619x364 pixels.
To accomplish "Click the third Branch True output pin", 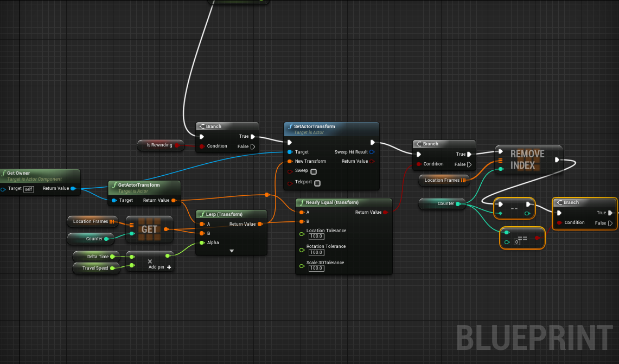I will (x=610, y=213).
